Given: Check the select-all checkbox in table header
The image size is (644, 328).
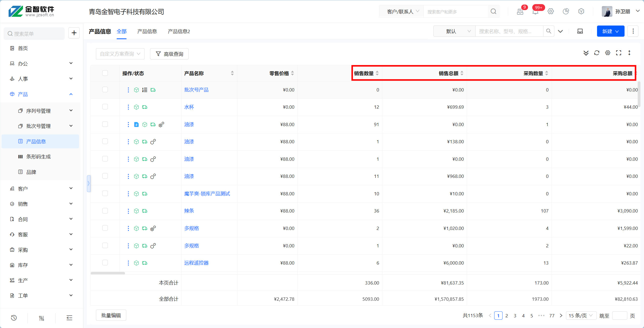Looking at the screenshot, I should tap(105, 73).
